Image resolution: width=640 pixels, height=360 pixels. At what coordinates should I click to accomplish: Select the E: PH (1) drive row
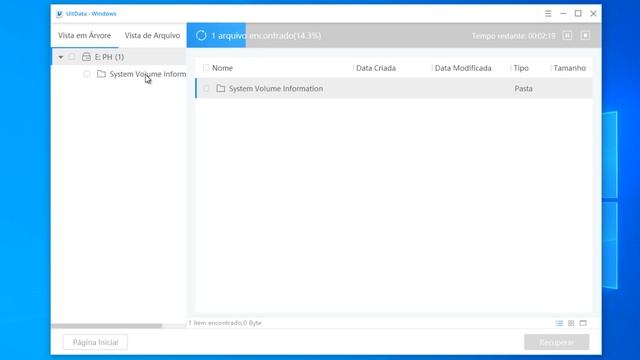pos(119,57)
